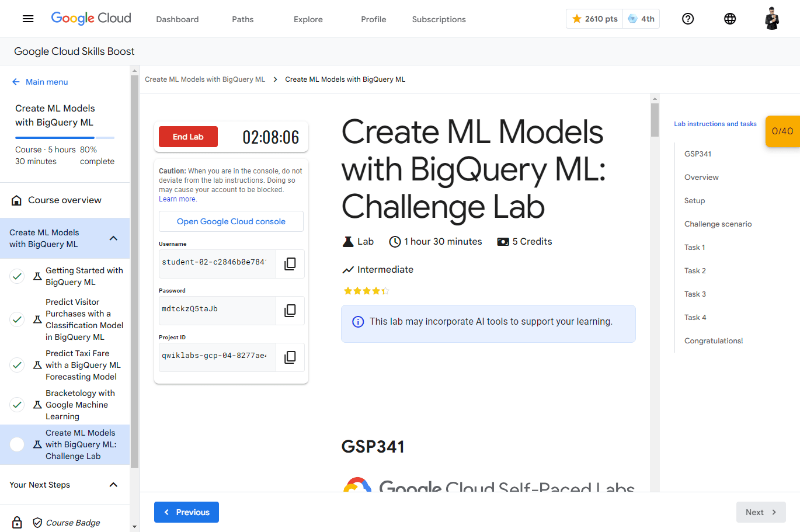Open the hamburger navigation menu
Screen dimensions: 800x532
28,19
